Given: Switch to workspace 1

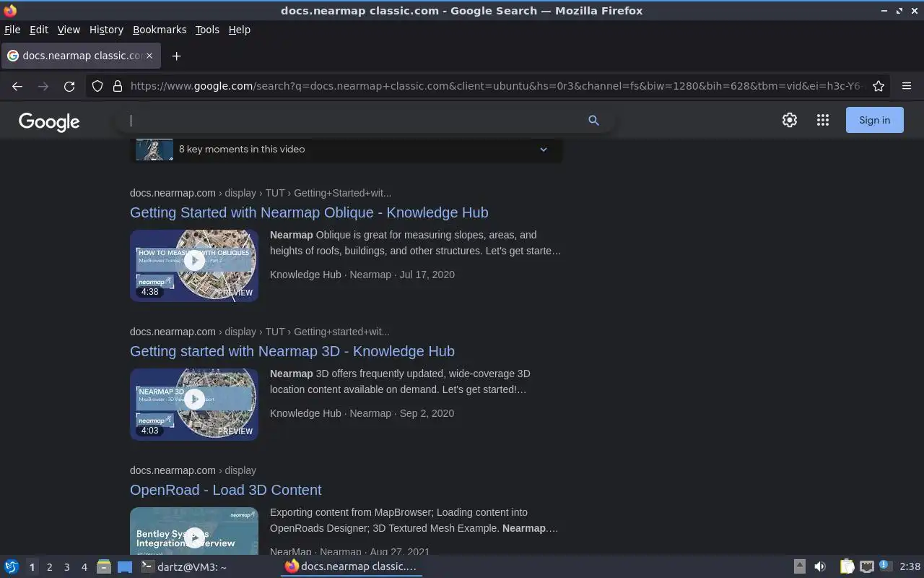Looking at the screenshot, I should click(32, 567).
